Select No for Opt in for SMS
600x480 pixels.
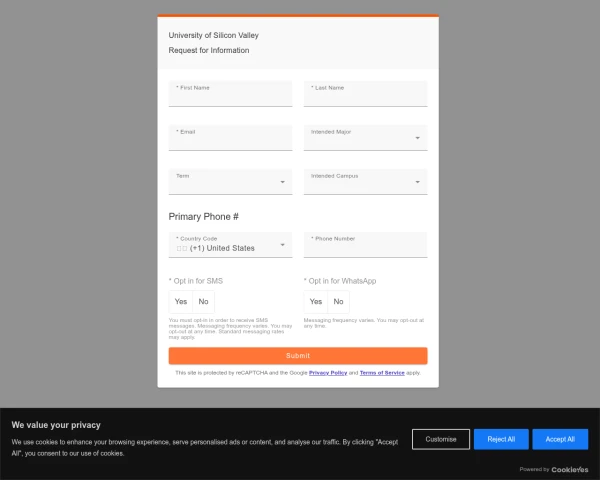[x=203, y=302]
